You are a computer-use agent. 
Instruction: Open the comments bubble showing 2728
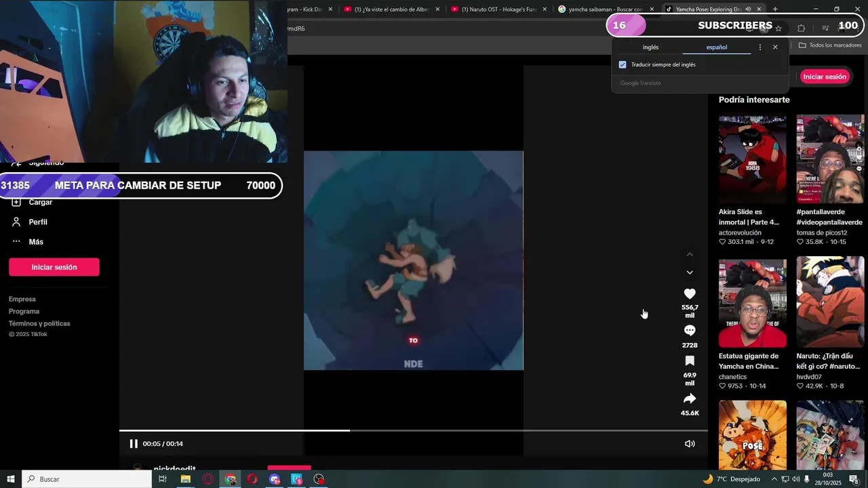coord(690,330)
